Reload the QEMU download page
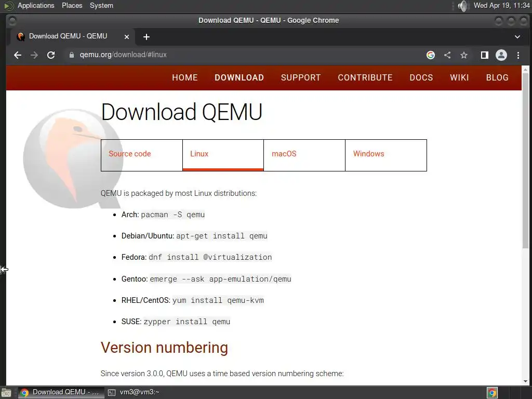The height and width of the screenshot is (399, 532). 51,55
